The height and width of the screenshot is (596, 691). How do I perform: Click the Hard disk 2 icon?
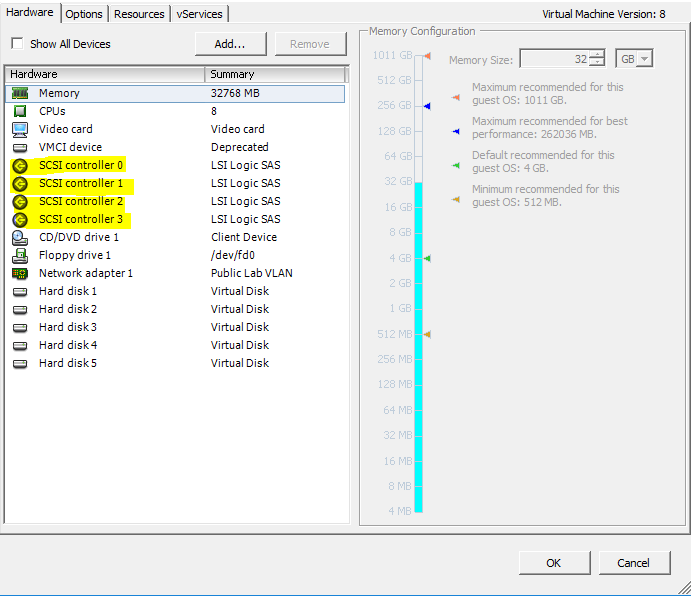[20, 310]
